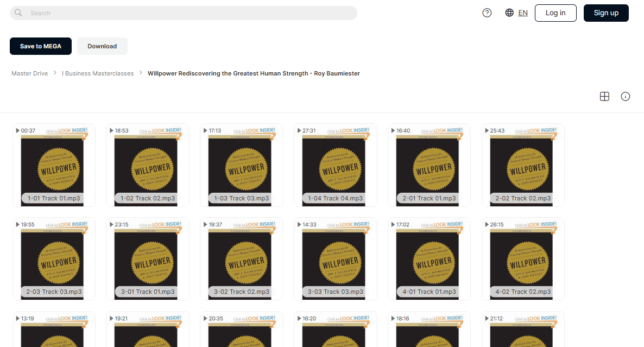Open the help question mark icon
Screen dimensions: 644x347
coord(487,12)
